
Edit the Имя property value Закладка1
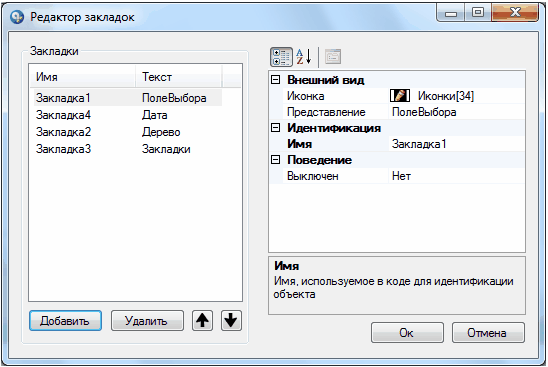coord(456,144)
